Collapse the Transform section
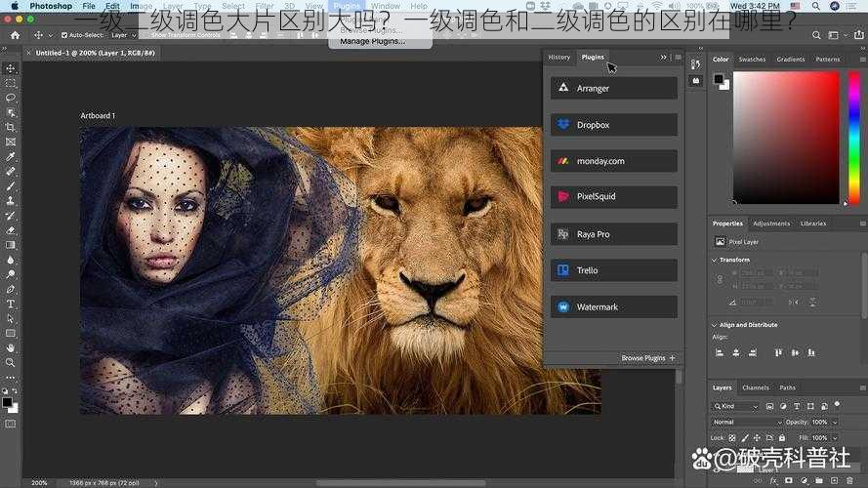Image resolution: width=868 pixels, height=488 pixels. [x=714, y=260]
